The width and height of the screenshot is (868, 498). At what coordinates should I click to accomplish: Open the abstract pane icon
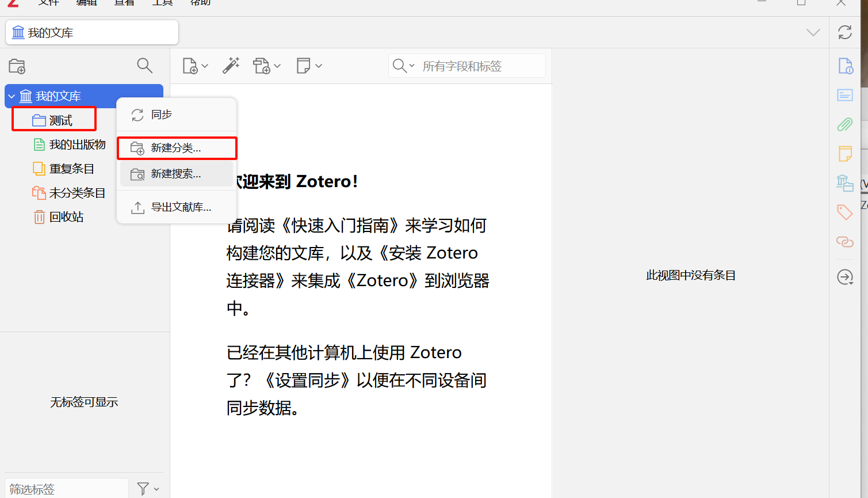[844, 95]
